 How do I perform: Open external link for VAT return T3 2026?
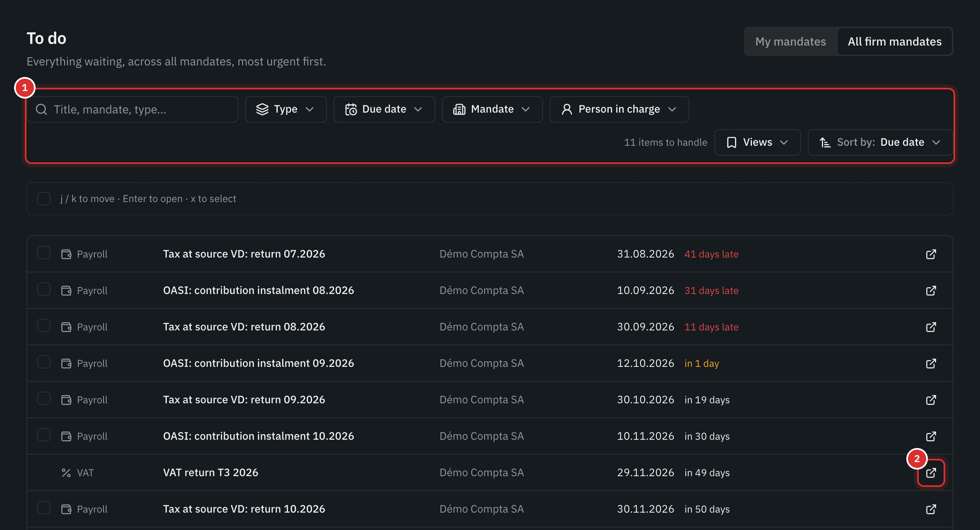click(x=931, y=472)
